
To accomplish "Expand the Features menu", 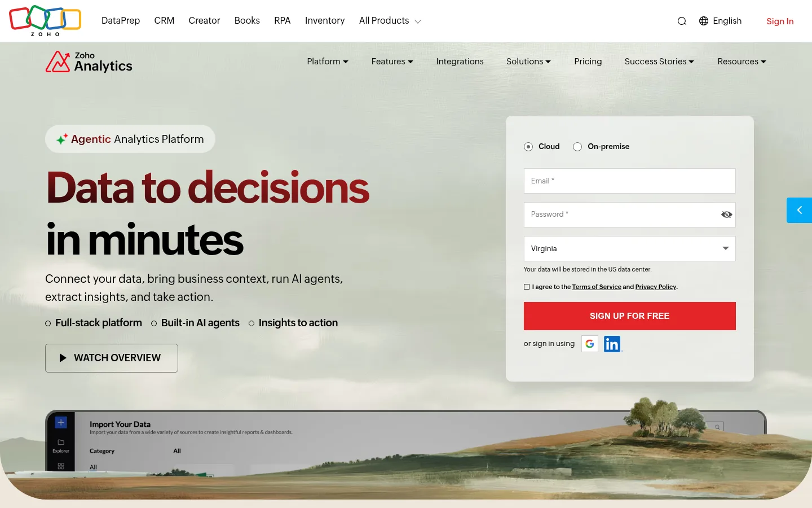I will 392,62.
